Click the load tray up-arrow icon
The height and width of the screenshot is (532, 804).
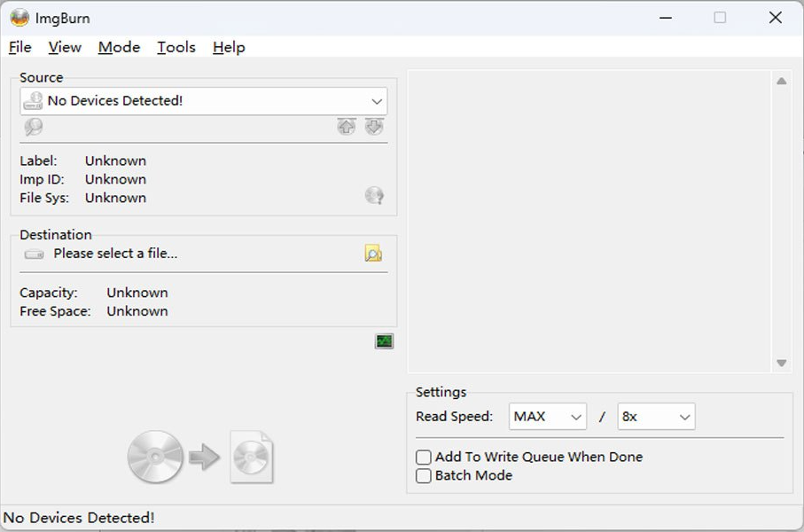[347, 126]
